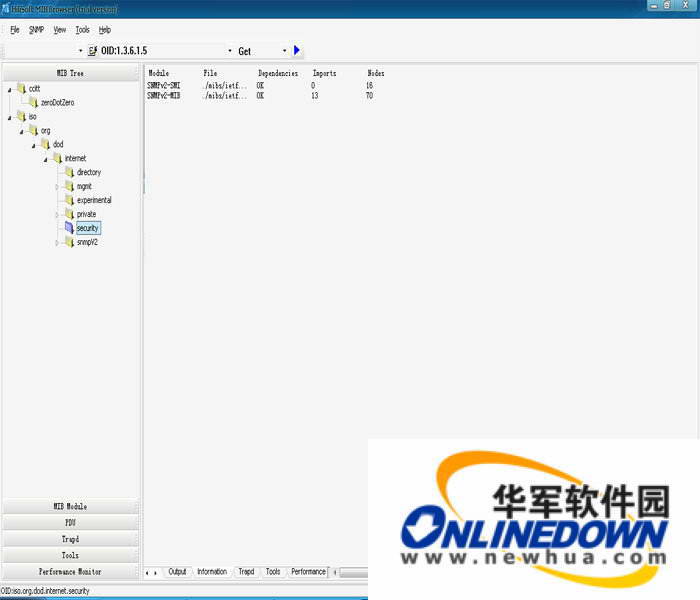Click the zeroDotZero folder icon
Viewport: 700px width, 600px height.
click(33, 103)
